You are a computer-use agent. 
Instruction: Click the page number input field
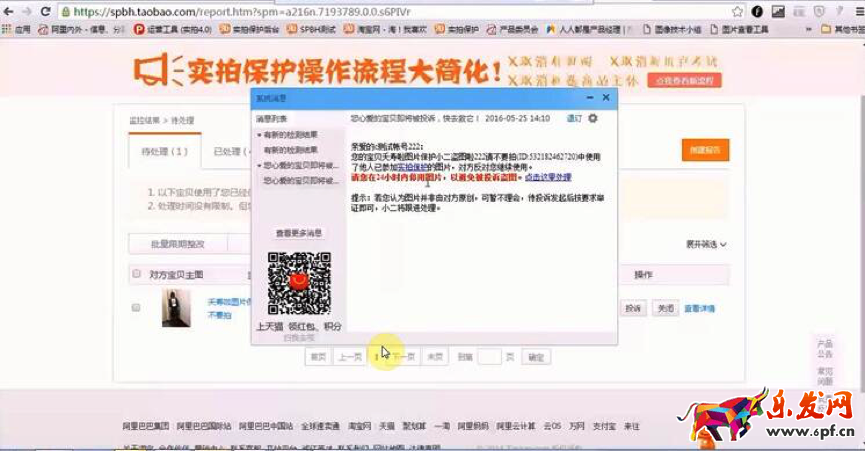[489, 357]
